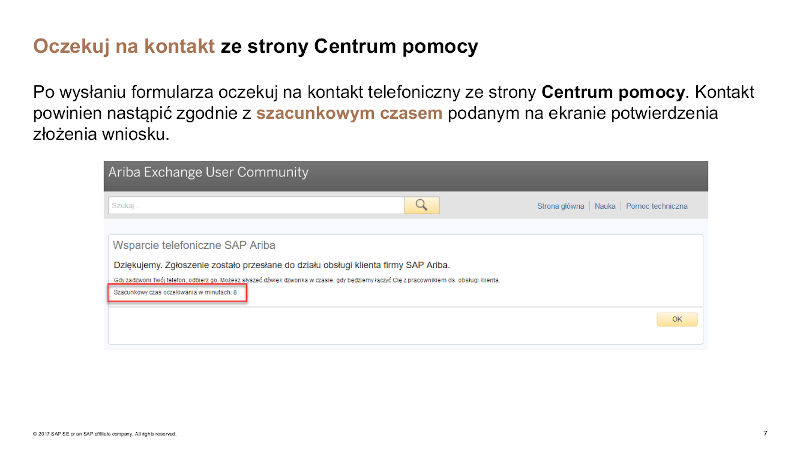
Task: Click the highlighted szacunkowym czasem phrase
Action: (349, 113)
